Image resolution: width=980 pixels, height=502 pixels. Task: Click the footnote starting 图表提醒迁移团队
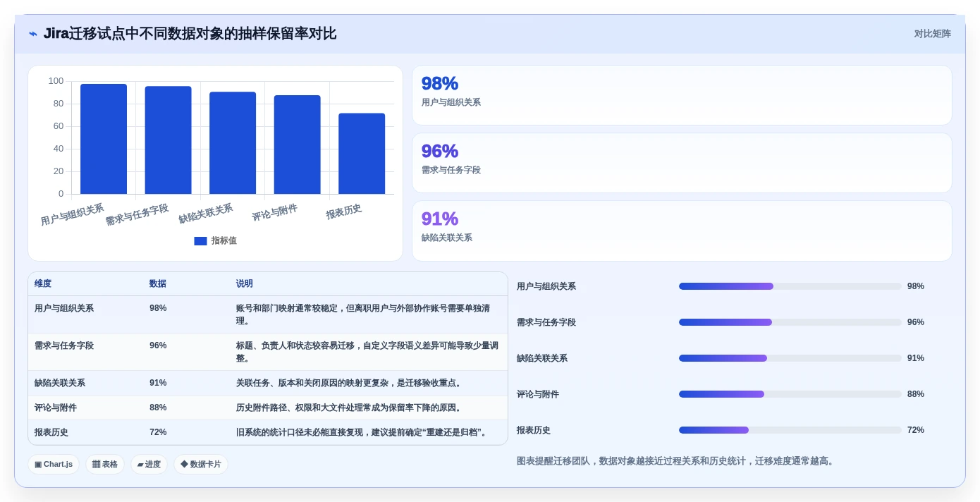coord(677,461)
